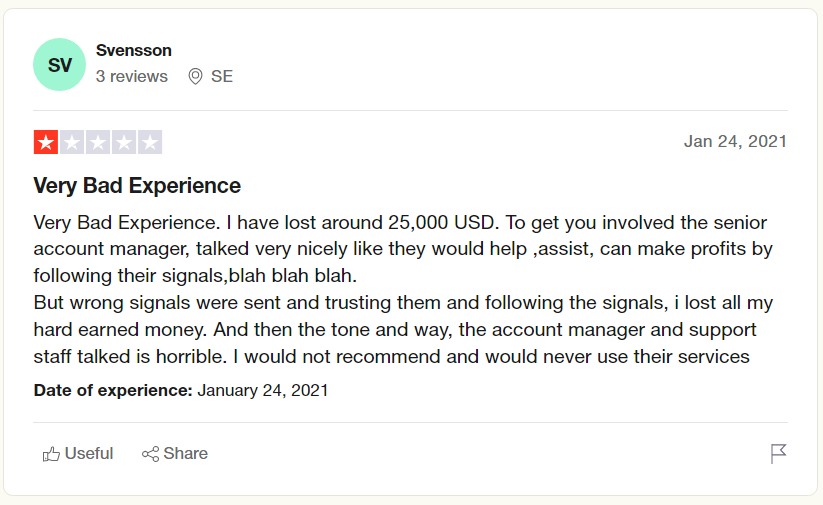Click the SE country label
The height and width of the screenshot is (505, 823).
coord(221,77)
